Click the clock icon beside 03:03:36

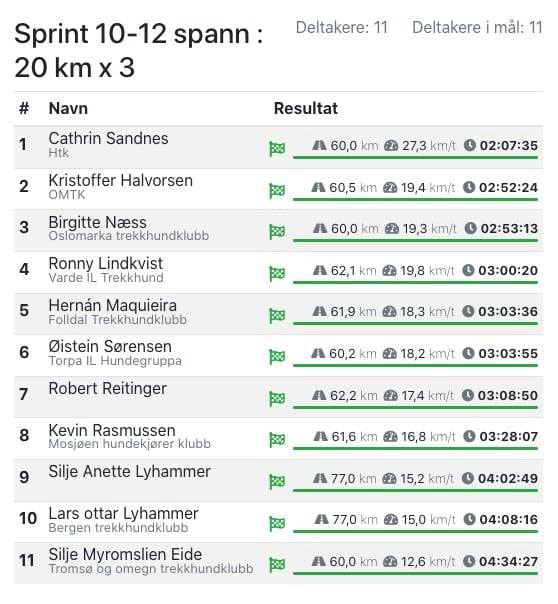(468, 311)
